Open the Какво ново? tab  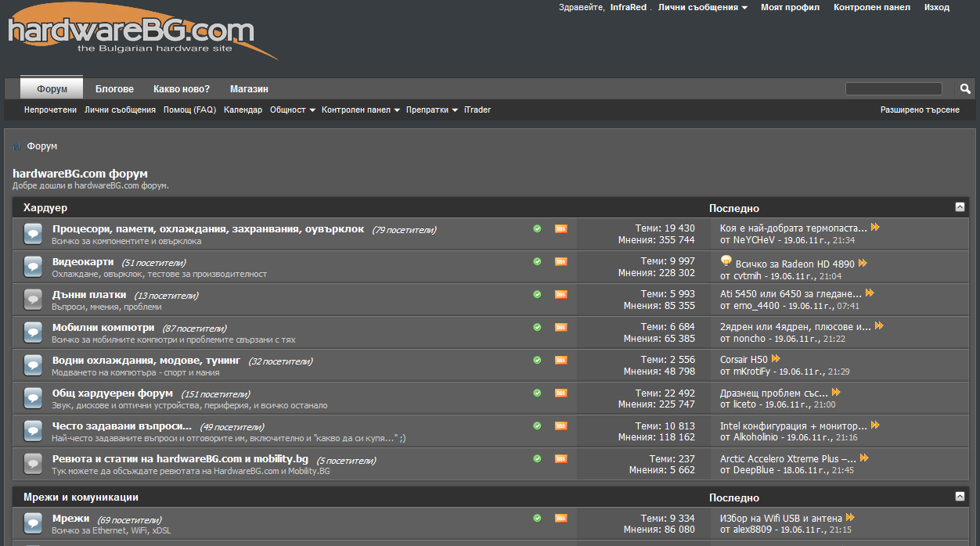pyautogui.click(x=182, y=89)
